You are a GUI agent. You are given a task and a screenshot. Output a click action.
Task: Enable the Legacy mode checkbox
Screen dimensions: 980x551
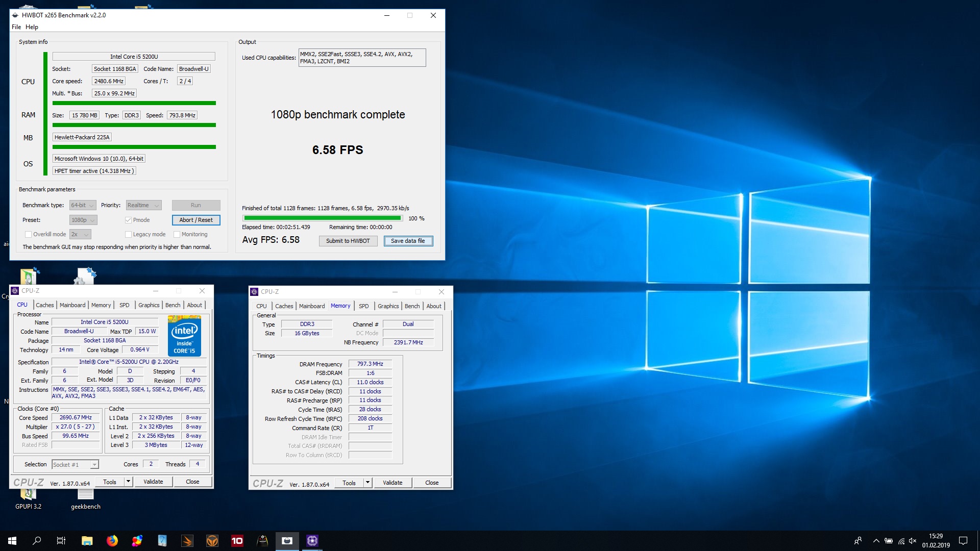(x=128, y=234)
